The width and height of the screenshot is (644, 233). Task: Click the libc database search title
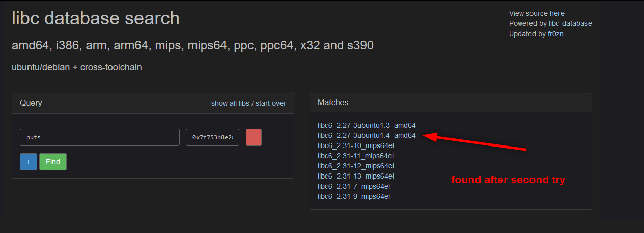point(96,18)
